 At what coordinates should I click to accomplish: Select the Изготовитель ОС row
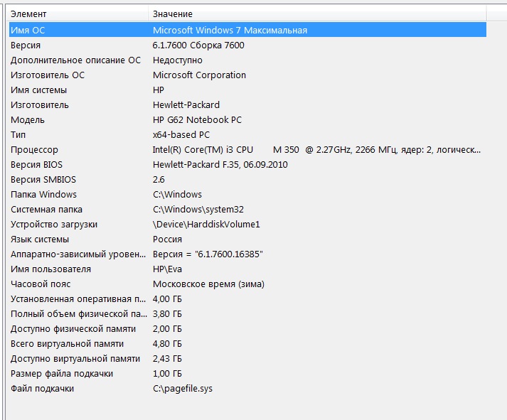tap(247, 75)
